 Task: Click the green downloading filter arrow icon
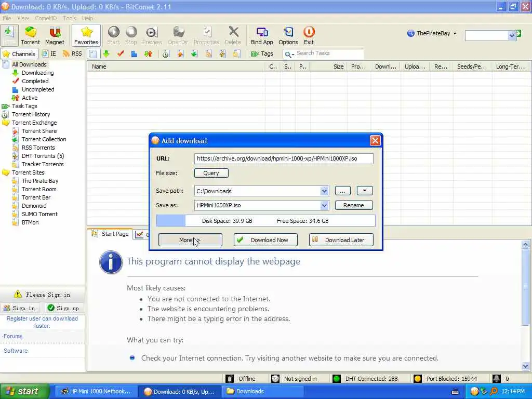point(106,54)
